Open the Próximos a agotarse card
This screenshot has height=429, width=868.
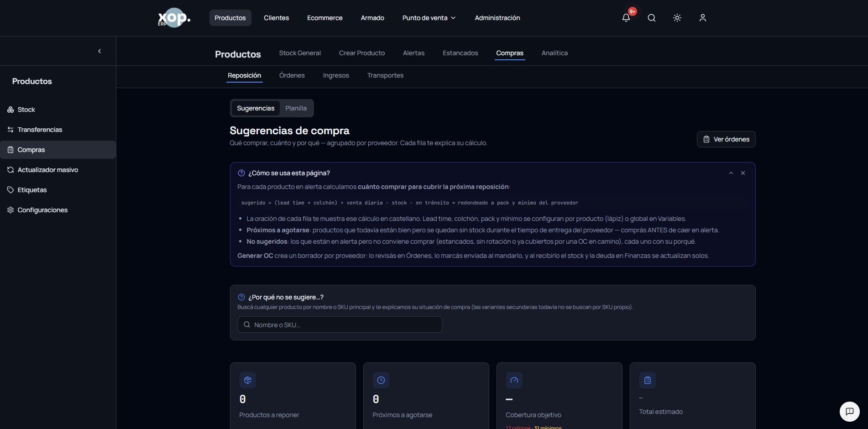point(426,396)
